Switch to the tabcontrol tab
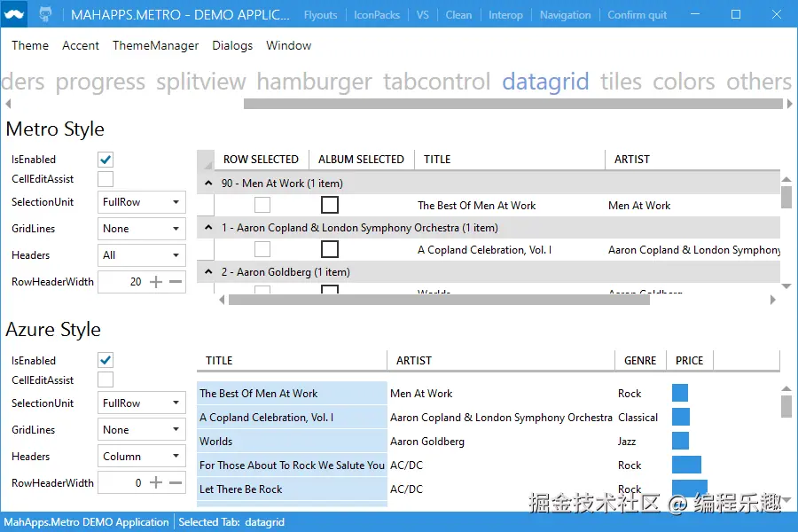 click(436, 82)
